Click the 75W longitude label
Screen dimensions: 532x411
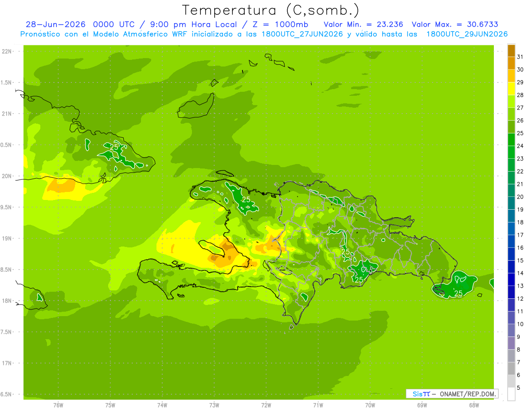coord(110,405)
